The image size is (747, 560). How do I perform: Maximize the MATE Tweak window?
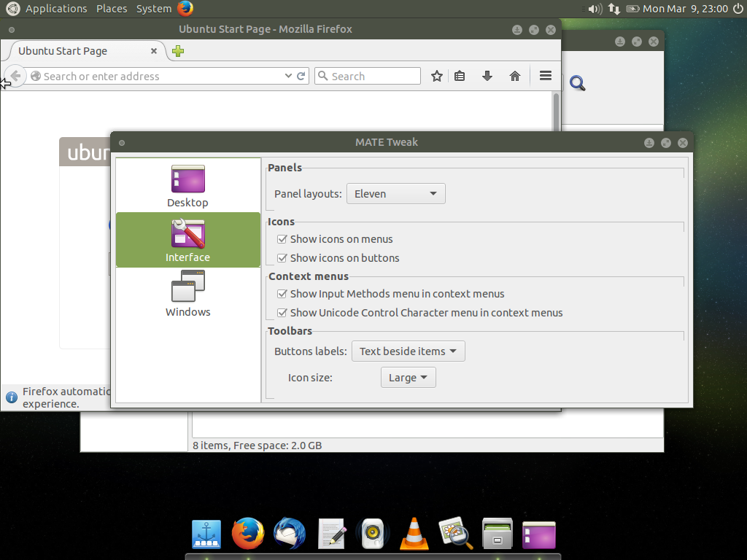(666, 143)
